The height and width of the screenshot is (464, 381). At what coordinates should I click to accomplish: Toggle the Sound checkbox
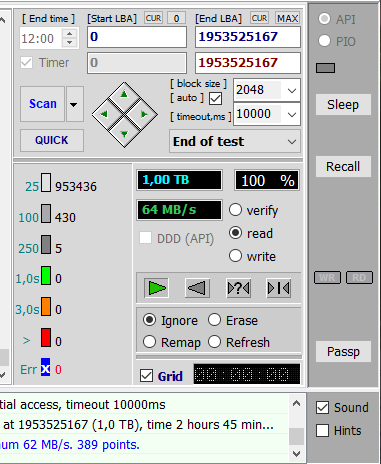322,407
